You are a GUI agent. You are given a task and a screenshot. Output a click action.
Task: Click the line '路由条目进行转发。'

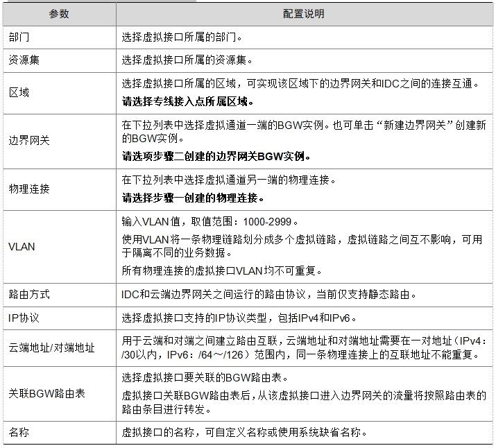tap(166, 410)
